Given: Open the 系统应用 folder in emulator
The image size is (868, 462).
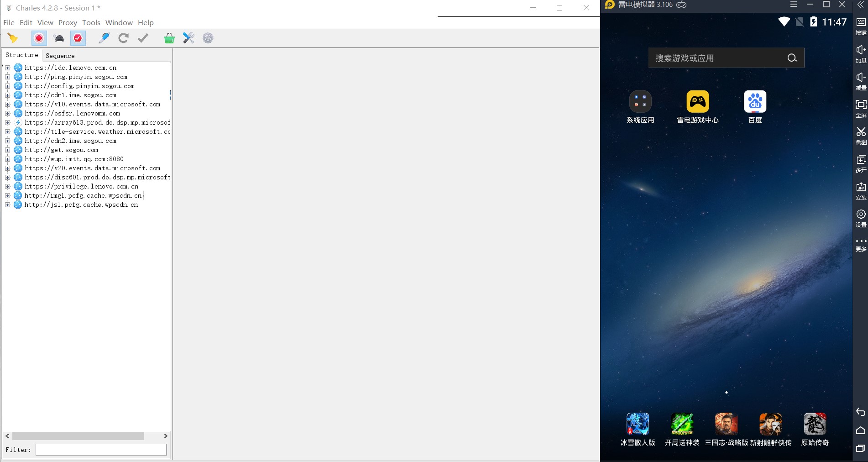Looking at the screenshot, I should [x=640, y=107].
